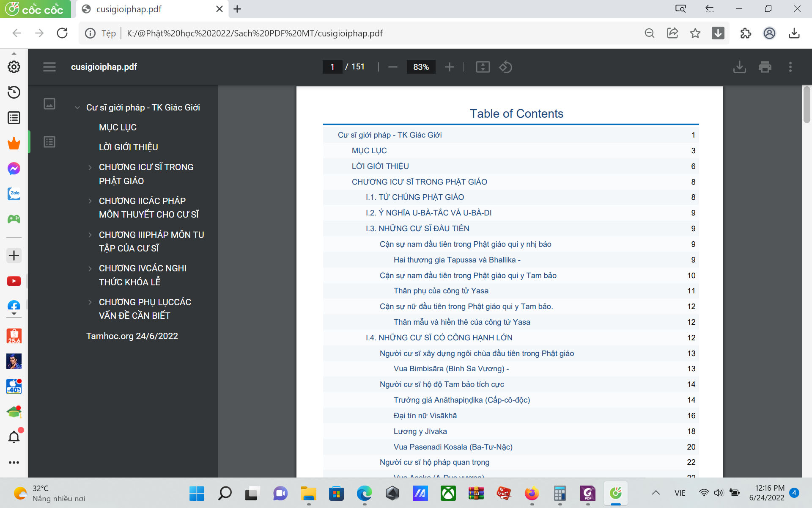812x508 pixels.
Task: Open a new browser tab
Action: coord(237,9)
